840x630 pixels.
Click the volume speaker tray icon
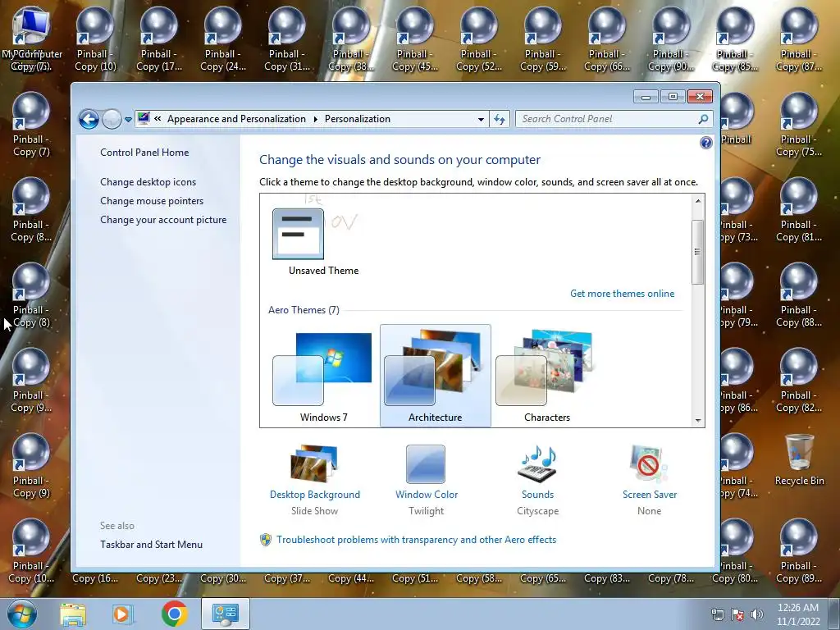pyautogui.click(x=756, y=614)
